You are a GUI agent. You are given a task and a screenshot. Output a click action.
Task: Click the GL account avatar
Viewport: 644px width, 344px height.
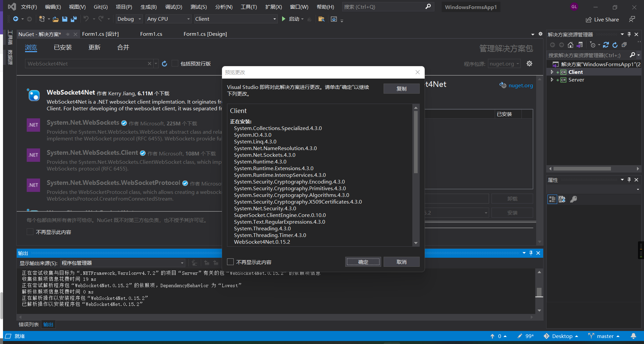pos(574,7)
